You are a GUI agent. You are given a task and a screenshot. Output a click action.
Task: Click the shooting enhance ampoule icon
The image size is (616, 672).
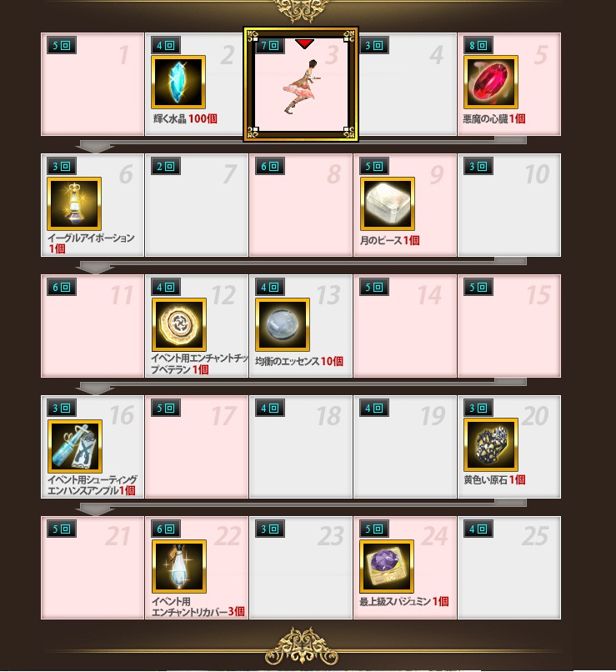click(x=75, y=446)
